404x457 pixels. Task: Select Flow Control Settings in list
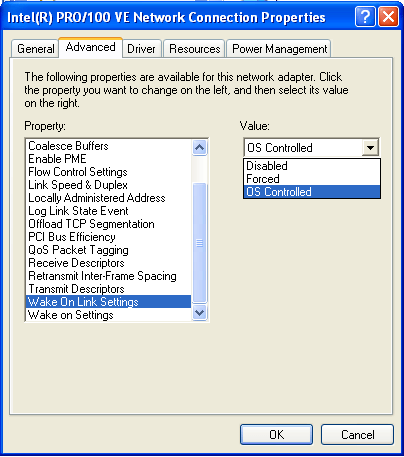[x=108, y=172]
